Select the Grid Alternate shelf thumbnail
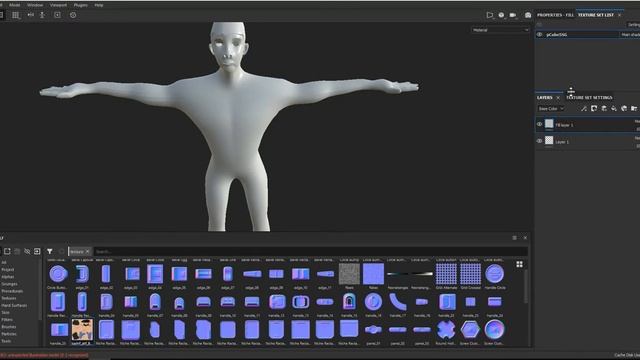 tap(446, 274)
